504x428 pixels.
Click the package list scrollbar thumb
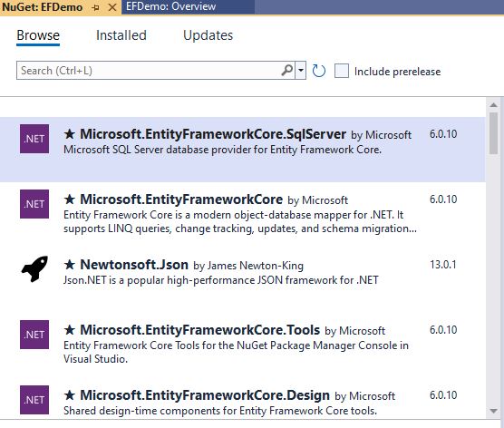click(x=493, y=133)
